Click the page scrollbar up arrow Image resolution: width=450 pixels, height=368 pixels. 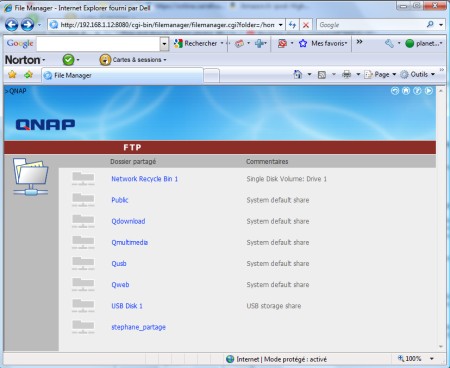point(441,91)
